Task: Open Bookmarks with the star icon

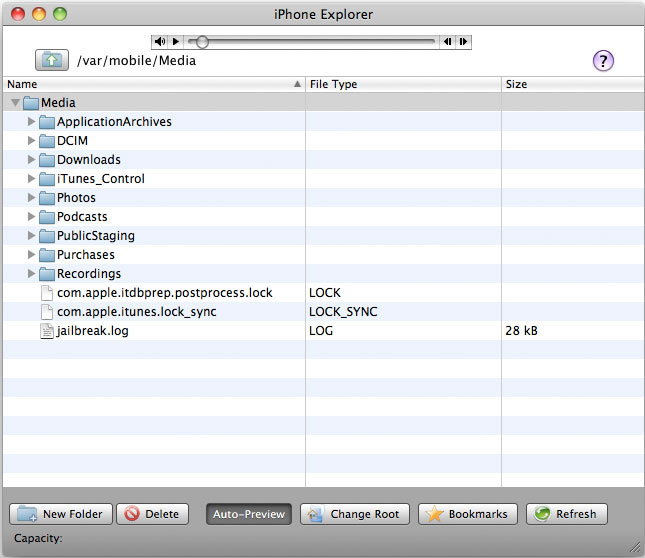Action: coord(467,514)
